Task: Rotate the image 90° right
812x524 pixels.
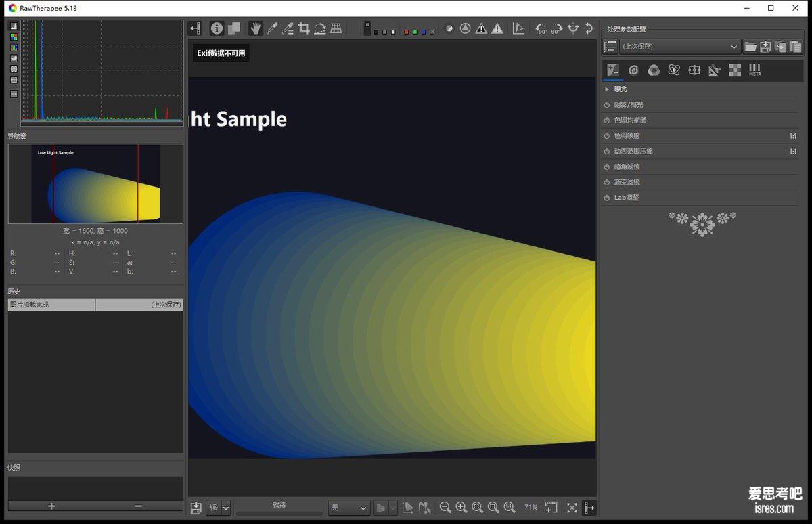Action: (556, 28)
